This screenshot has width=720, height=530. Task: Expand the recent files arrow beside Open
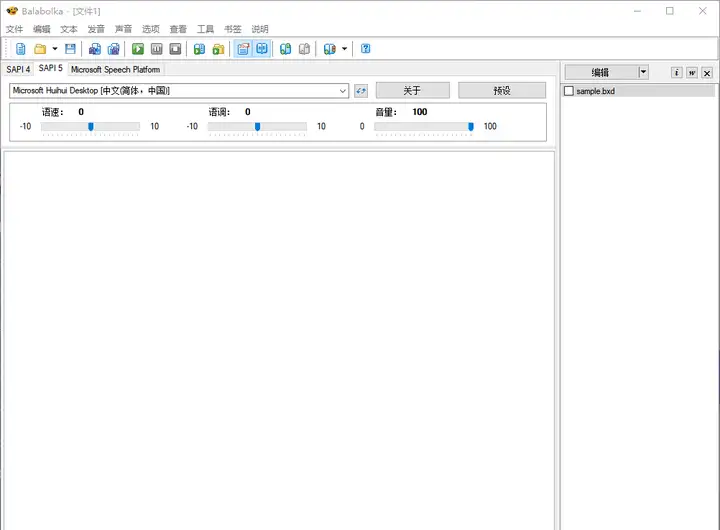pos(55,49)
